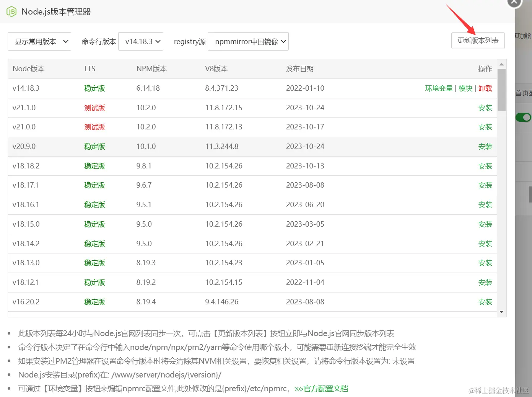Install stable version v20.9.0
Viewport: 532px width, 397px height.
[485, 146]
